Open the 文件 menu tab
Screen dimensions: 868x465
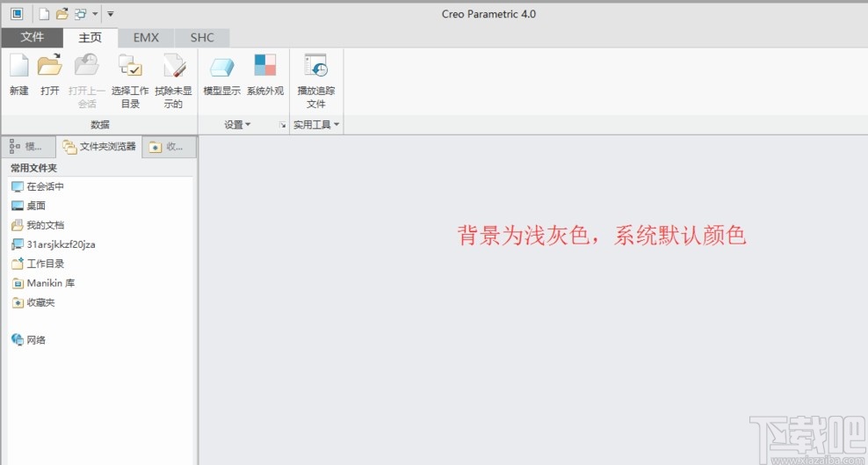(33, 37)
